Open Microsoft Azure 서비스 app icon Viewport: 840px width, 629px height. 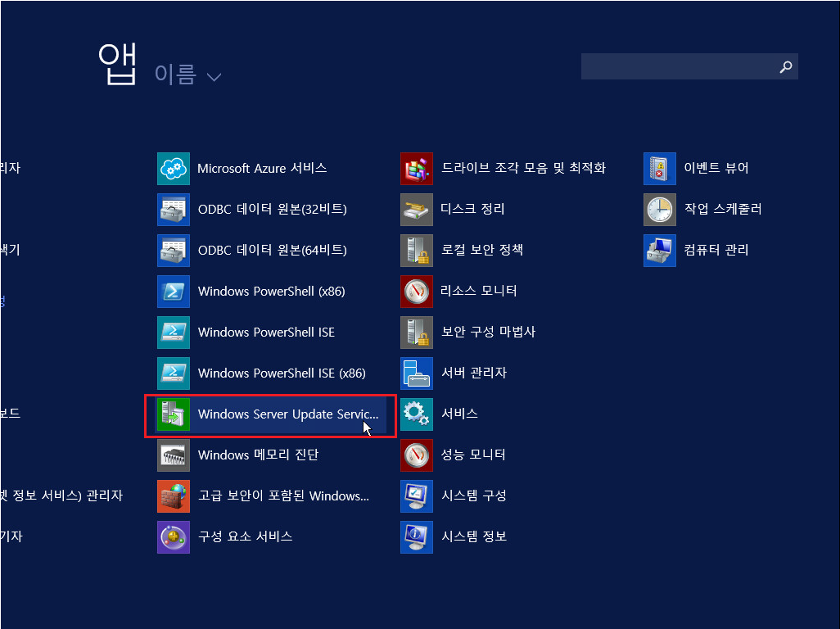(173, 169)
